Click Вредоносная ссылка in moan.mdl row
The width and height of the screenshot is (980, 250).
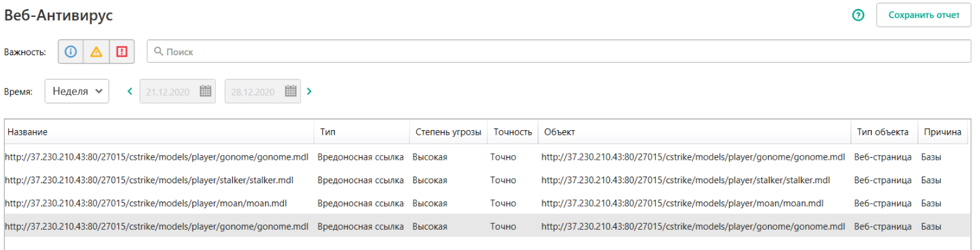pyautogui.click(x=361, y=203)
